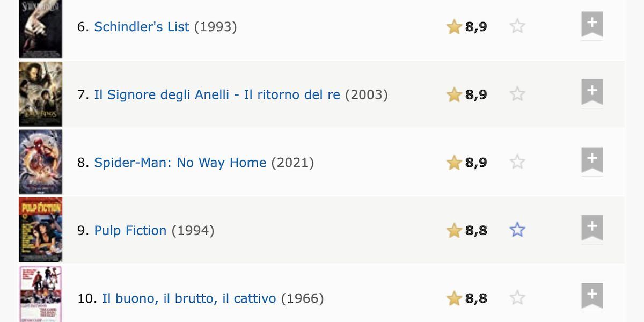Add Il buono, il brutto, il cattivo to watchlist

point(592,296)
